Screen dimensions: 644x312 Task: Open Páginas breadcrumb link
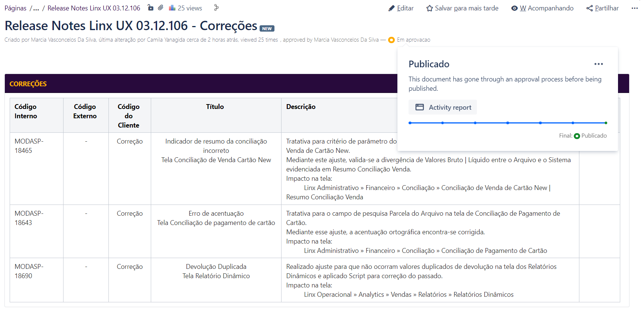(16, 8)
